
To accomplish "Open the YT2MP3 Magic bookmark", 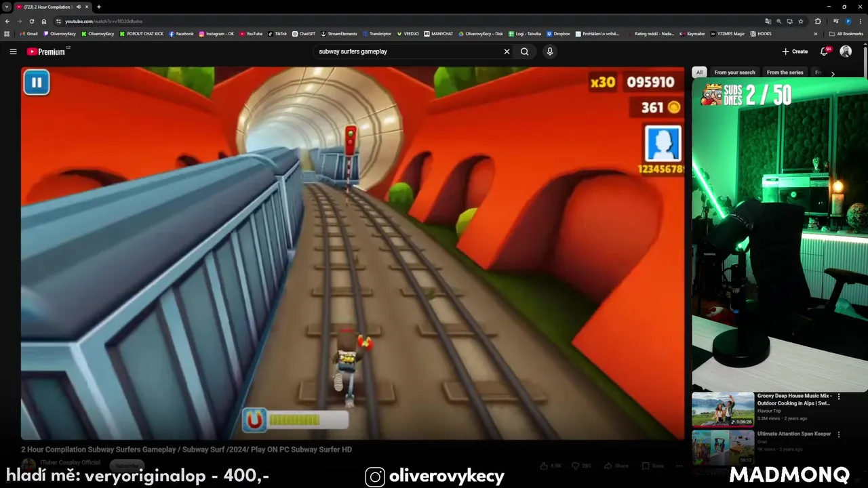I will click(728, 34).
